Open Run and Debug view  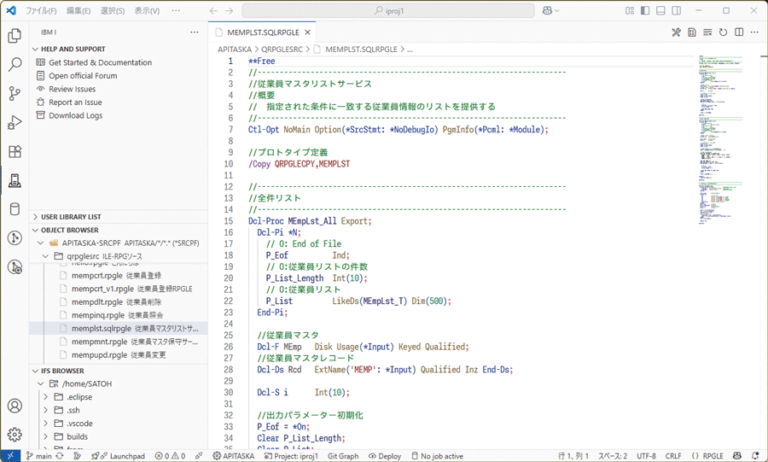point(15,122)
